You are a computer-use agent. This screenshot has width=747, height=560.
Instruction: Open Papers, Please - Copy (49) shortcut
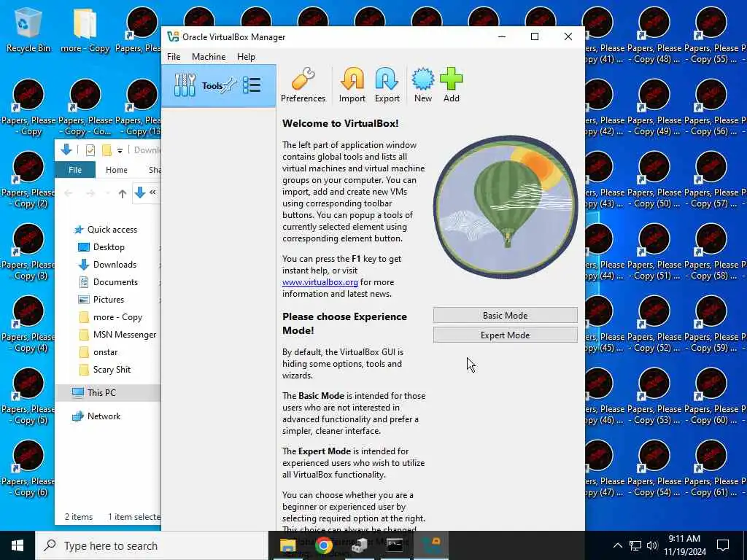tap(654, 108)
